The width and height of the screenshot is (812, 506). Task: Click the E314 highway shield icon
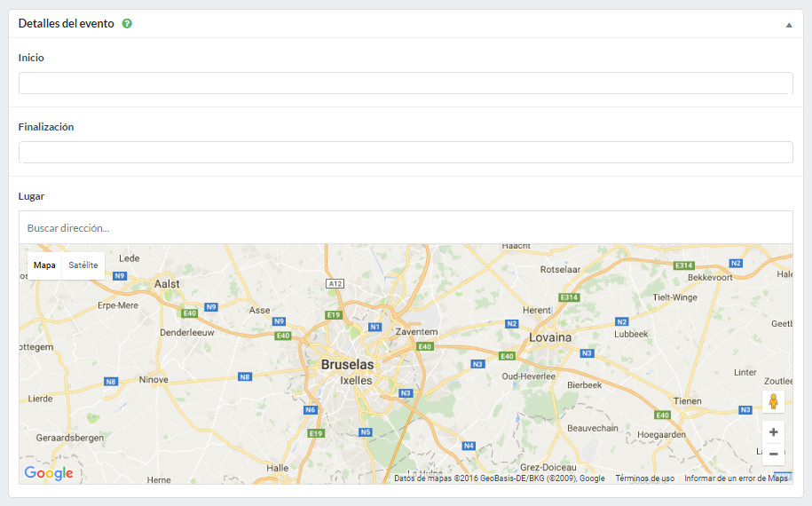tap(568, 296)
